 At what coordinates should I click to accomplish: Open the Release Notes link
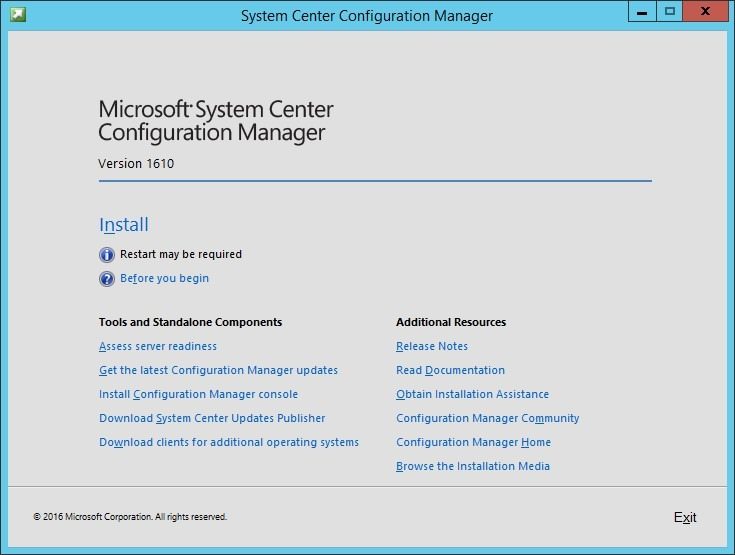point(432,346)
